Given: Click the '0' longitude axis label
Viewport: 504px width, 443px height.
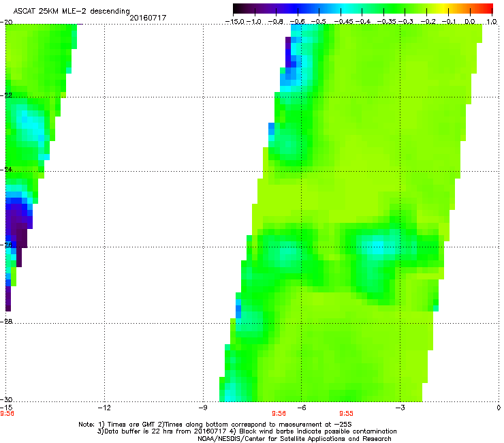Looking at the screenshot, I should (499, 408).
